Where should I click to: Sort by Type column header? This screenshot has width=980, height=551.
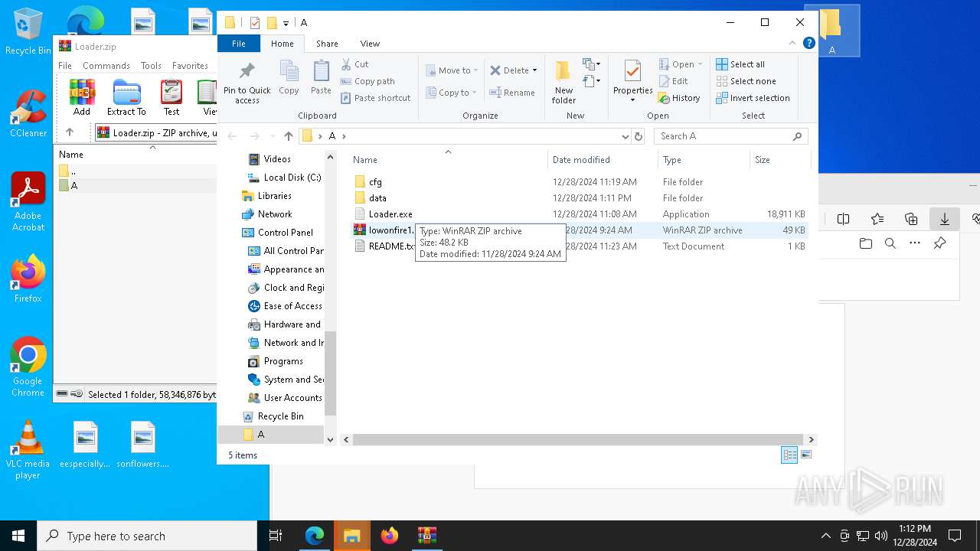click(703, 160)
